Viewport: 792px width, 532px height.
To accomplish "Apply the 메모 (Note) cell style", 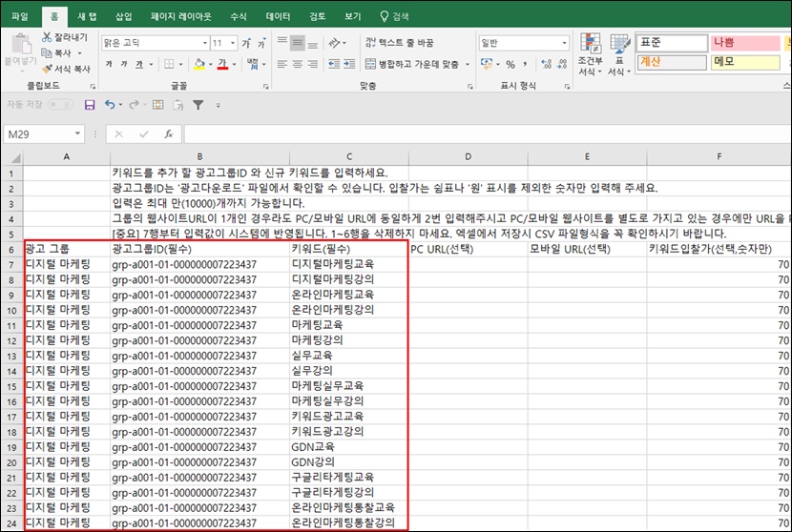I will (x=745, y=62).
